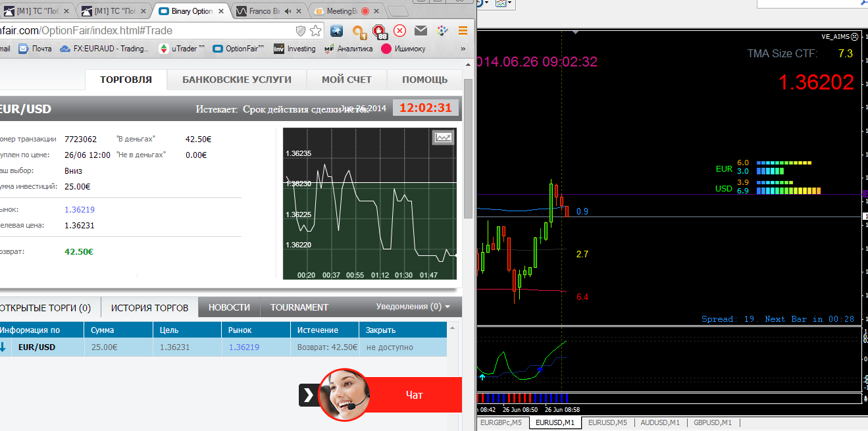This screenshot has height=431, width=868.
Task: Open the Чат support button
Action: (x=415, y=395)
